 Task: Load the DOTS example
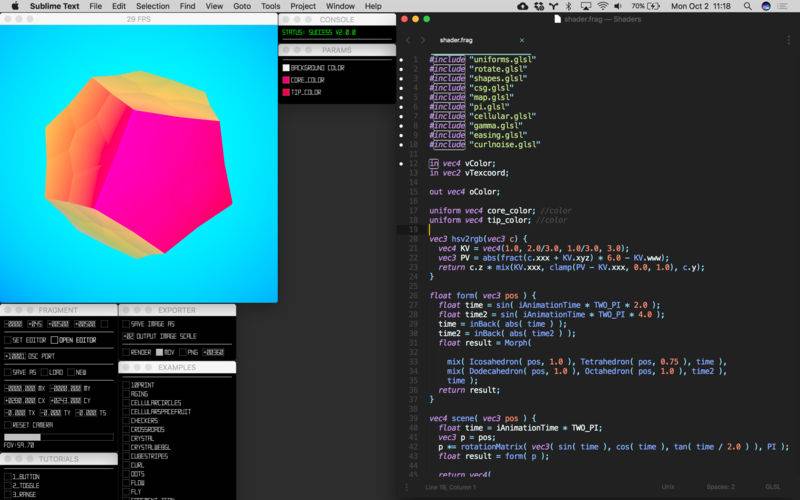point(134,474)
